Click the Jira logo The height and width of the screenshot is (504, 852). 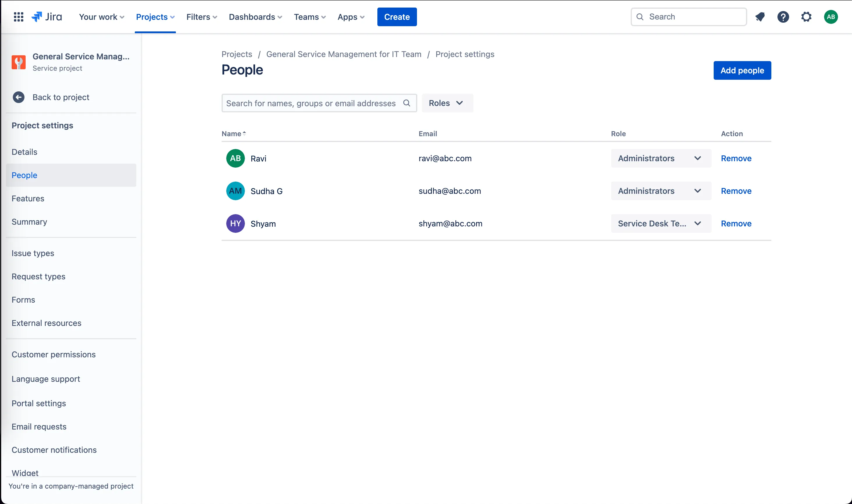pyautogui.click(x=47, y=17)
